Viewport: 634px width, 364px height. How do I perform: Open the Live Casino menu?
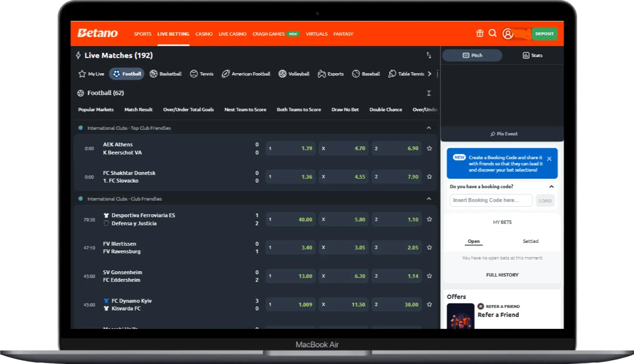pos(232,34)
